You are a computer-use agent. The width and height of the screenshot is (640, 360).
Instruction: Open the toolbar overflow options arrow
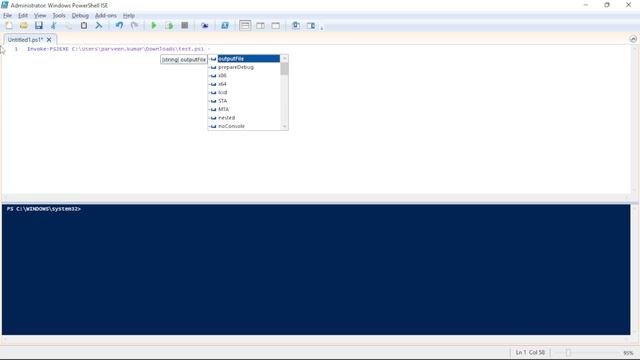[x=322, y=28]
